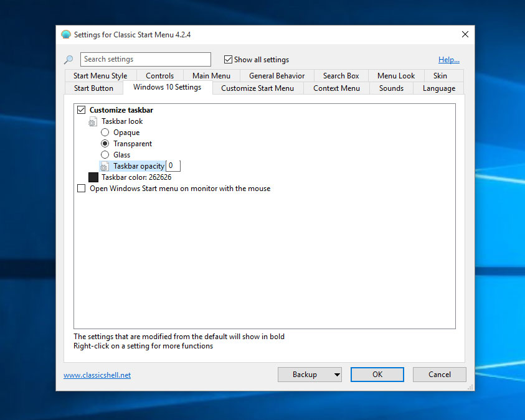Select the Opaque taskbar look
Image resolution: width=525 pixels, height=420 pixels.
click(x=105, y=133)
